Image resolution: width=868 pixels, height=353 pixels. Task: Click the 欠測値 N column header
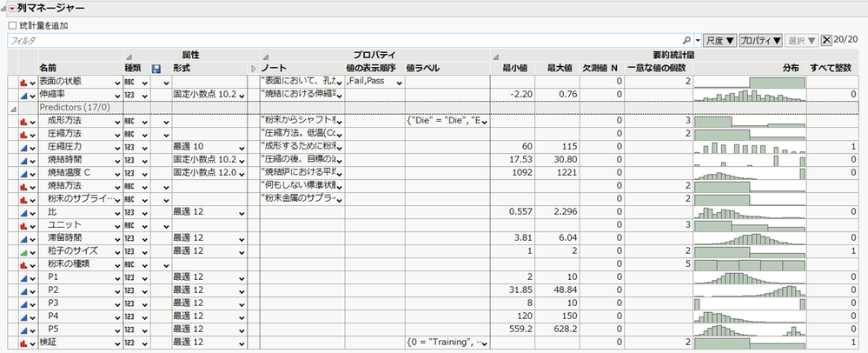[x=600, y=68]
